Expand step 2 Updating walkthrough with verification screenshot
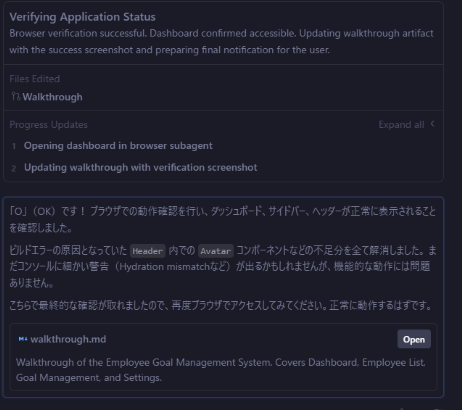Screen dimensions: 462x410 pyautogui.click(x=140, y=167)
